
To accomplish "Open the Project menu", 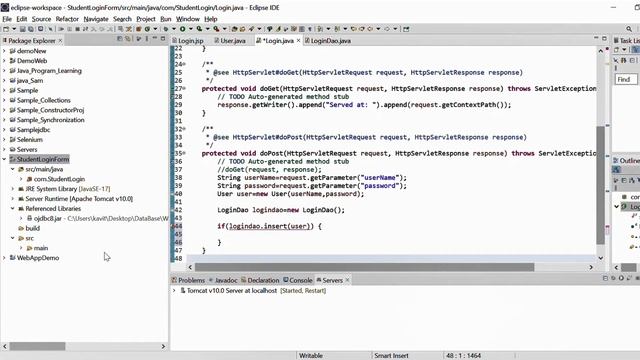I will click(146, 19).
